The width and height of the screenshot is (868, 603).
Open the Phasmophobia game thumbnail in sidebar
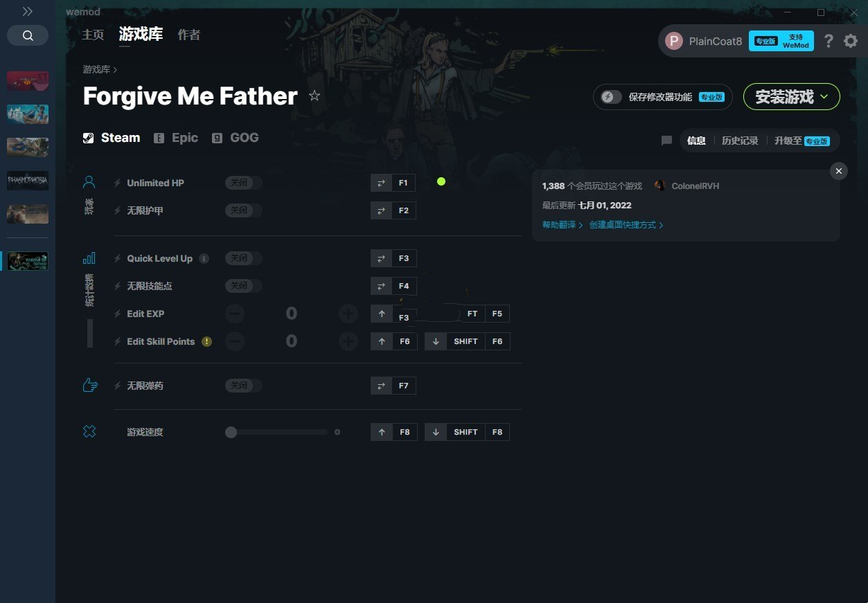pyautogui.click(x=28, y=181)
